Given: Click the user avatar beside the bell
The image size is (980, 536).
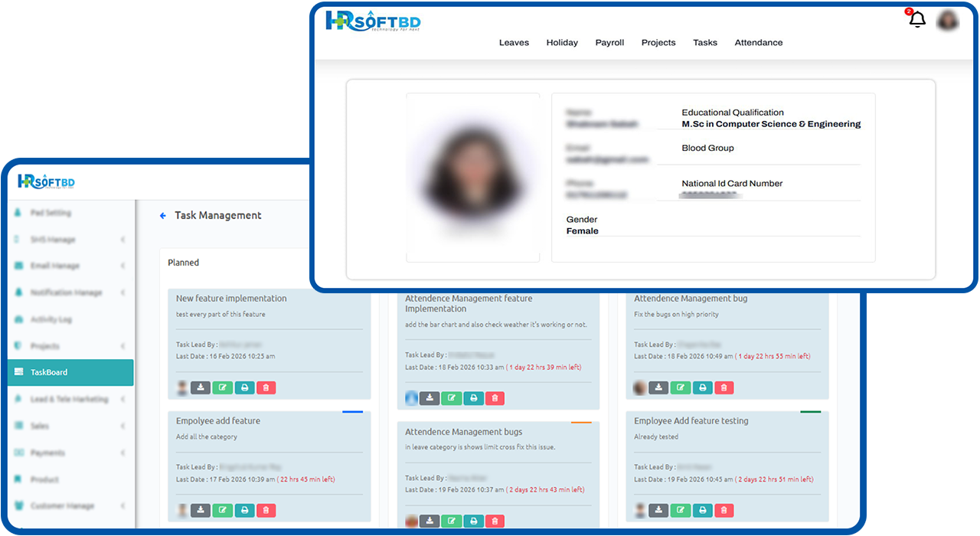Looking at the screenshot, I should point(948,21).
